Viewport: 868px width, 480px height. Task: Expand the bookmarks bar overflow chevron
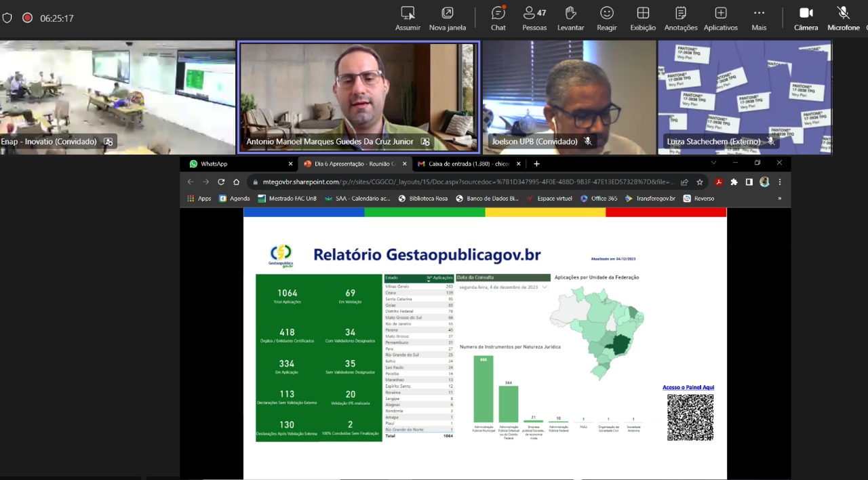(779, 199)
